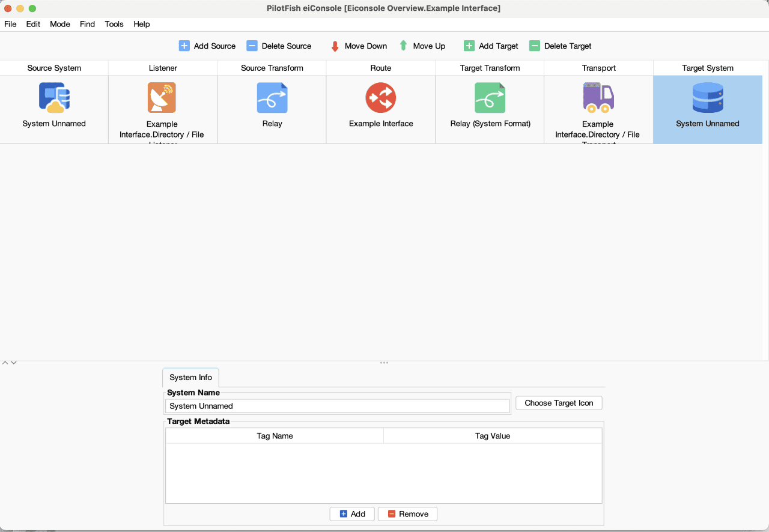Click the green Add Target plus icon
Image resolution: width=769 pixels, height=532 pixels.
point(469,46)
